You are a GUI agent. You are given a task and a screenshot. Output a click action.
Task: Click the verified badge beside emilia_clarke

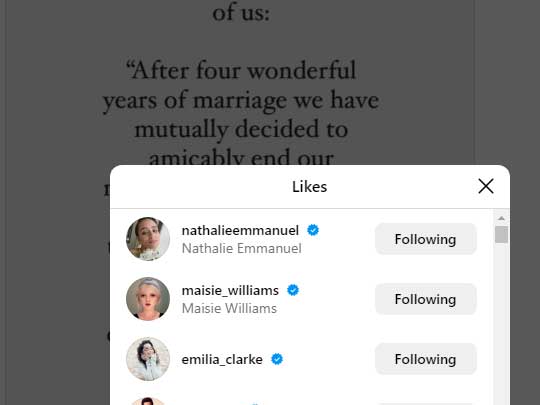277,359
